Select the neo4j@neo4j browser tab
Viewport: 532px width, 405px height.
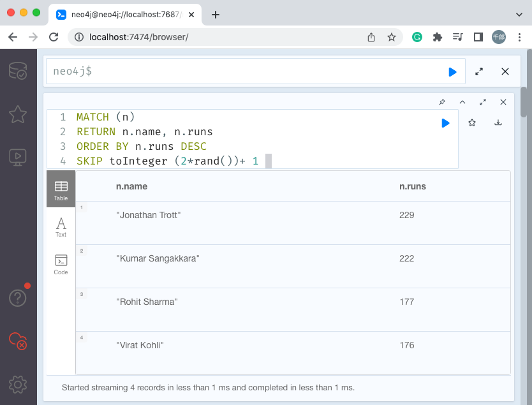[125, 15]
